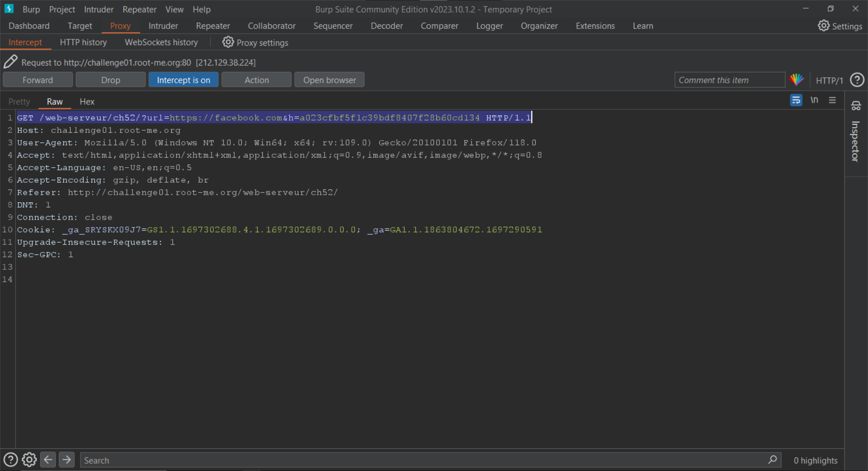Image resolution: width=868 pixels, height=471 pixels.
Task: Open Proxy settings gear icon
Action: pyautogui.click(x=228, y=42)
